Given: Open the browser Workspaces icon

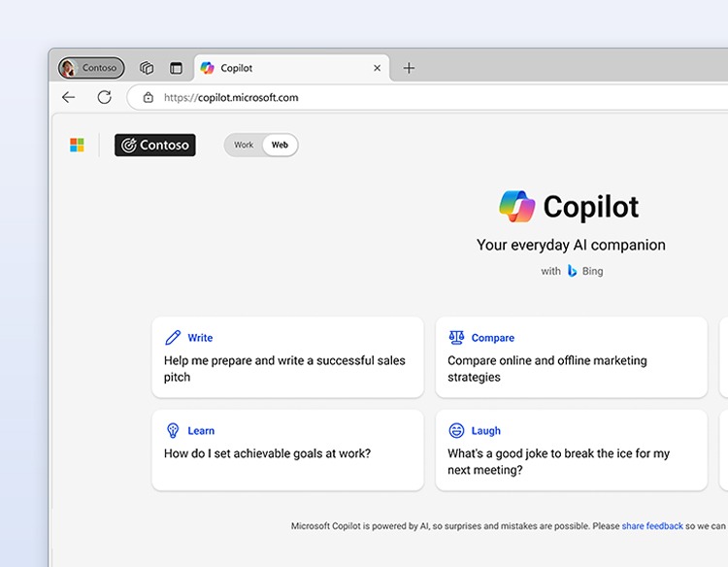Looking at the screenshot, I should pyautogui.click(x=147, y=68).
